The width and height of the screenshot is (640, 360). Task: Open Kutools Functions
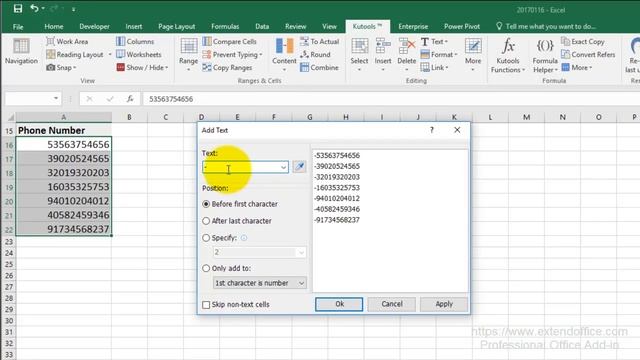click(508, 56)
